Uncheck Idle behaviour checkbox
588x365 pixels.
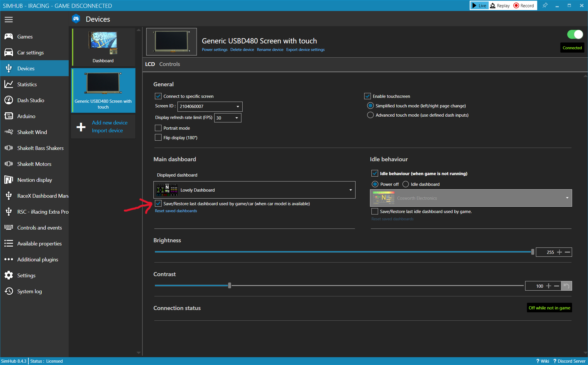pos(375,173)
